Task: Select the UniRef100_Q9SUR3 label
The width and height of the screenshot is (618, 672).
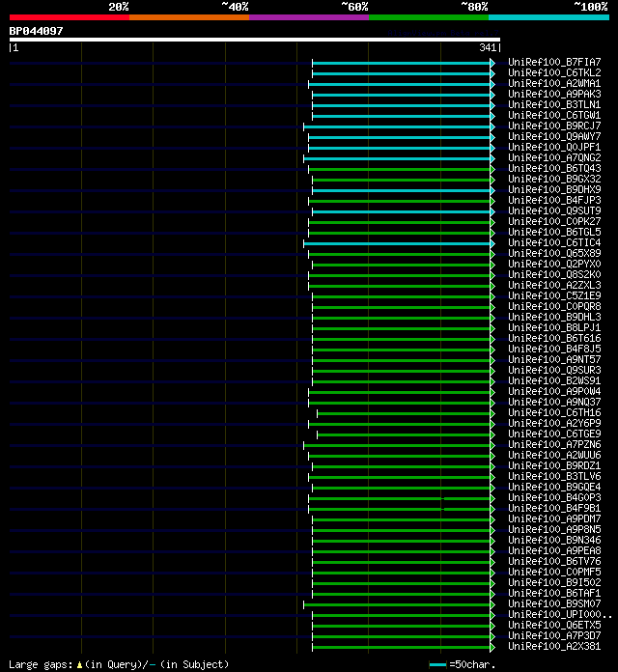Action: click(x=554, y=370)
